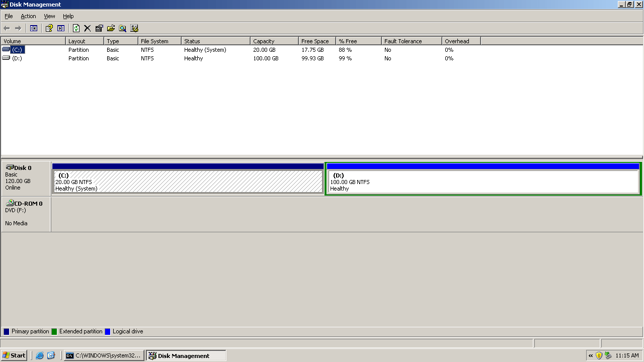Click the Start button
Viewport: 644px width, 362px height.
coord(14,355)
